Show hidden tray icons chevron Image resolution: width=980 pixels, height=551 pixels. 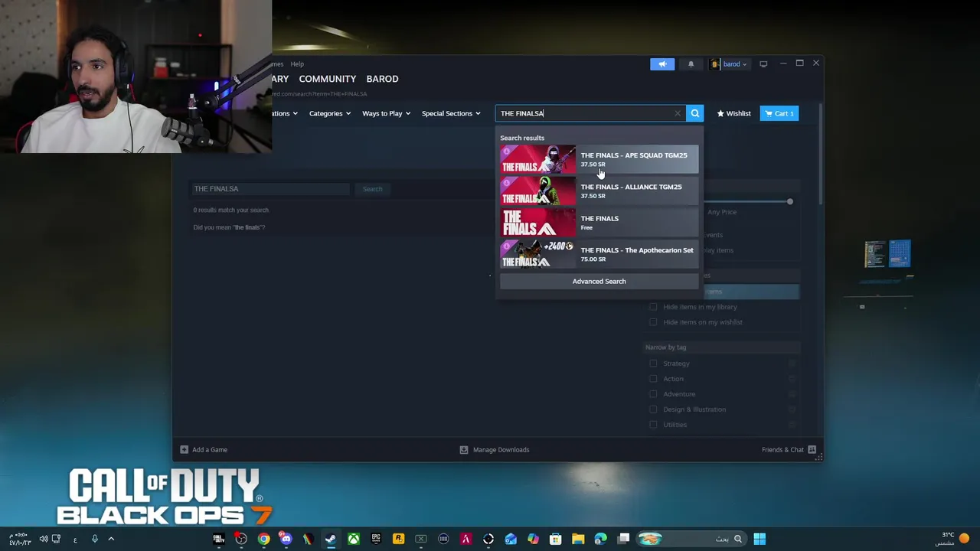(x=111, y=539)
